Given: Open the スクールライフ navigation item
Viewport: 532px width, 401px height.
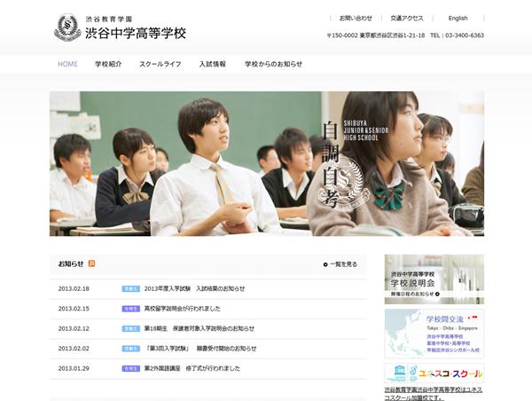Looking at the screenshot, I should [160, 64].
